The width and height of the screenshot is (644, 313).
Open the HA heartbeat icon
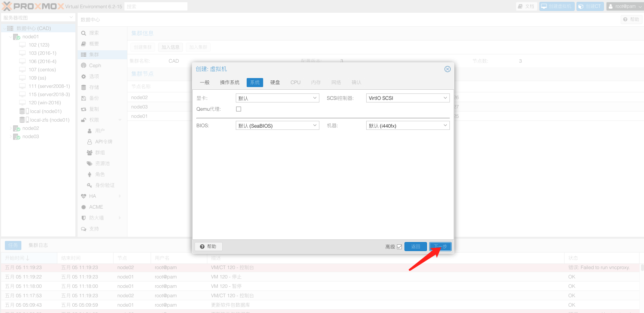coord(84,196)
